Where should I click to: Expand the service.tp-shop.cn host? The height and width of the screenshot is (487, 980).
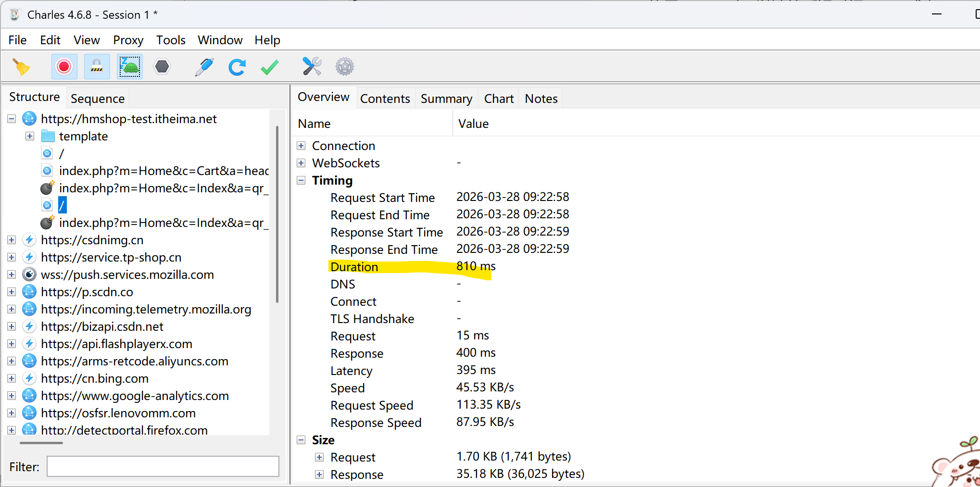tap(12, 257)
